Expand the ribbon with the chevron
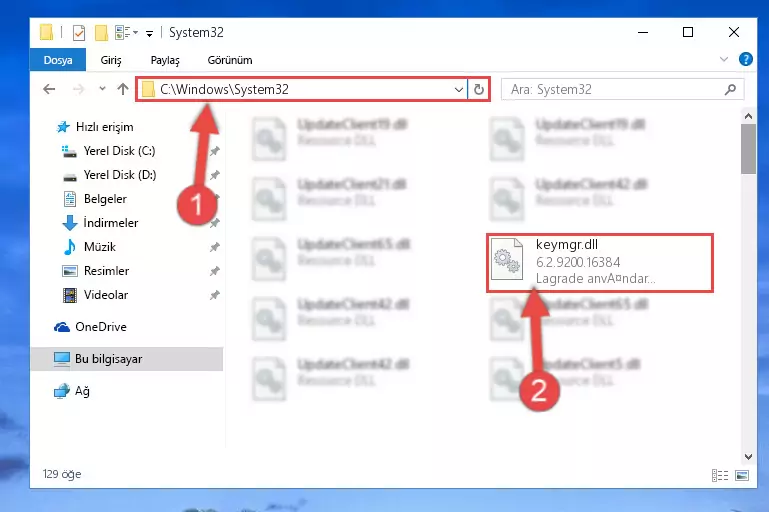The width and height of the screenshot is (769, 512). pyautogui.click(x=723, y=59)
